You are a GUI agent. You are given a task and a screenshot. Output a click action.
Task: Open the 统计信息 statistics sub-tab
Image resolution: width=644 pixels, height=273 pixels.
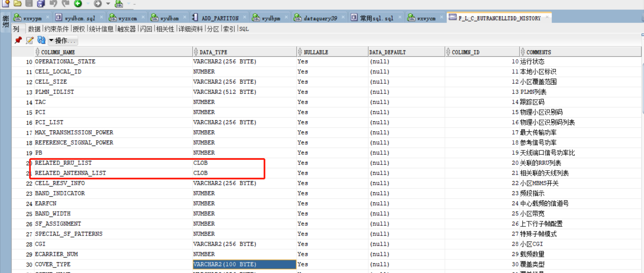(x=101, y=29)
